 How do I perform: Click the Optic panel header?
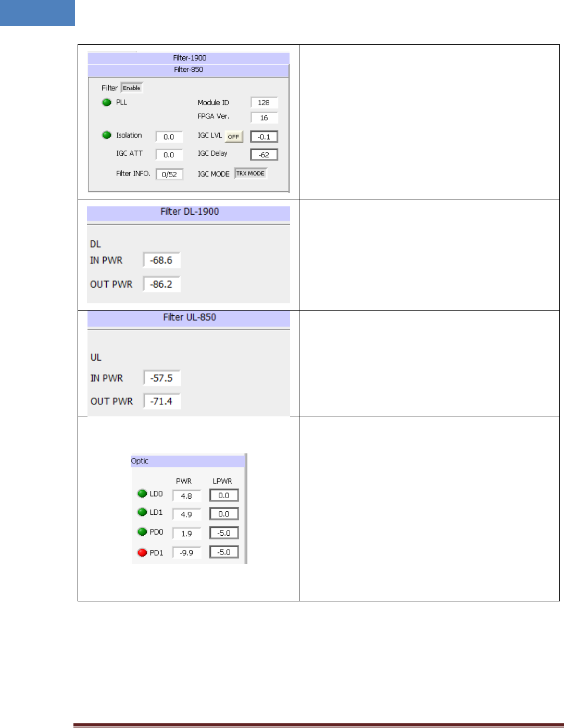tap(187, 461)
